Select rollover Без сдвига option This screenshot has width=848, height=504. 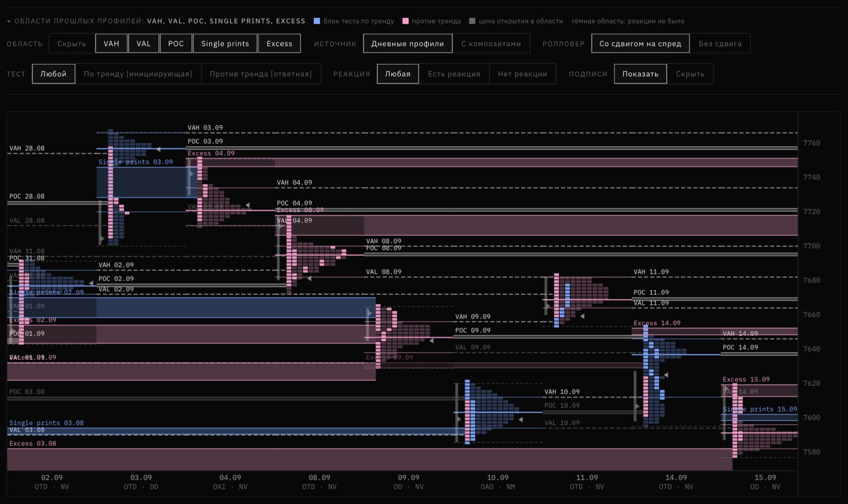coord(720,43)
